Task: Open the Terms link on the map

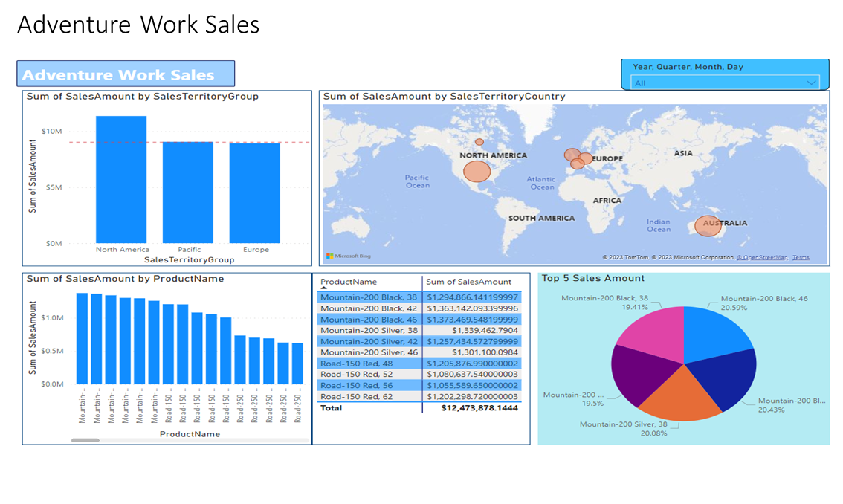Action: pos(801,257)
